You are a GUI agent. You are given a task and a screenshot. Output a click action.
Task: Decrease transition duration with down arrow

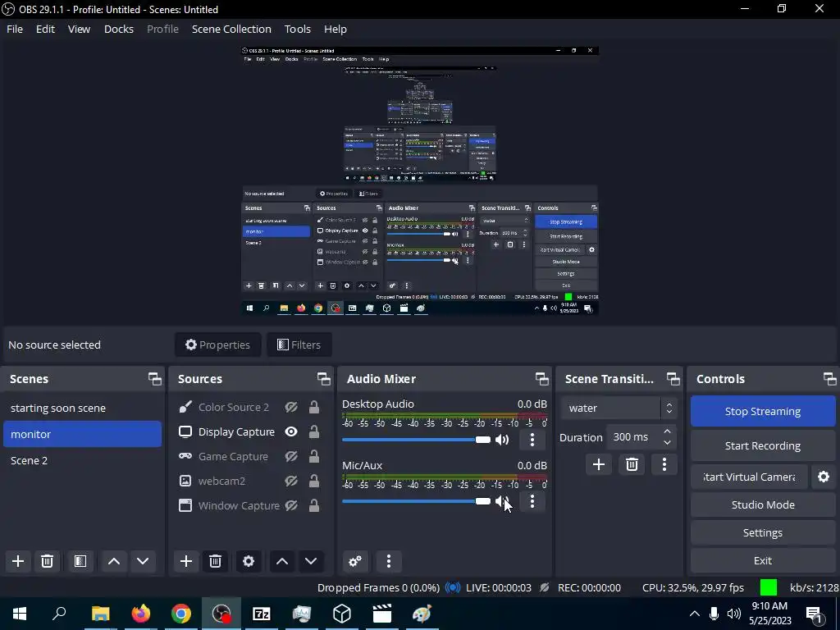coord(667,442)
